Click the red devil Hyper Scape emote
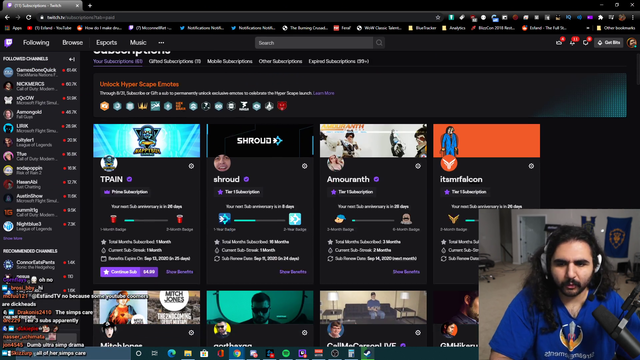The width and height of the screenshot is (640, 360). [282, 106]
